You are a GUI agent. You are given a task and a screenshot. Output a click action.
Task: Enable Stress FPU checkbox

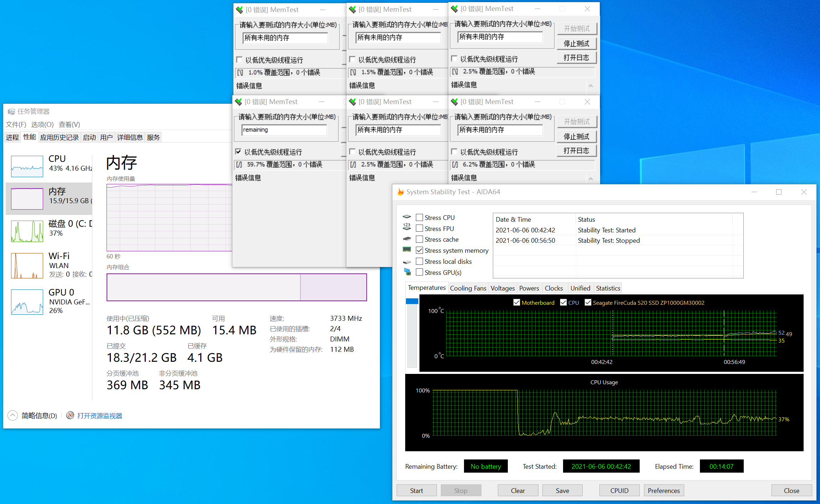(x=419, y=228)
